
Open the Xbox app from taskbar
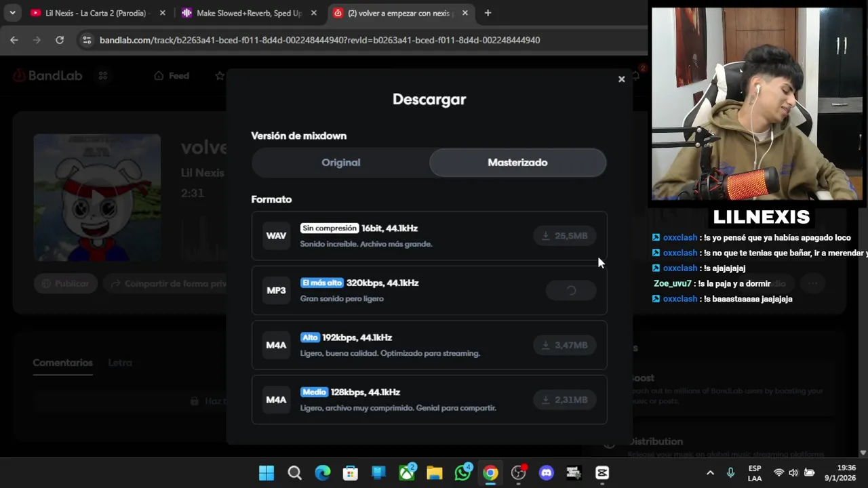point(407,472)
